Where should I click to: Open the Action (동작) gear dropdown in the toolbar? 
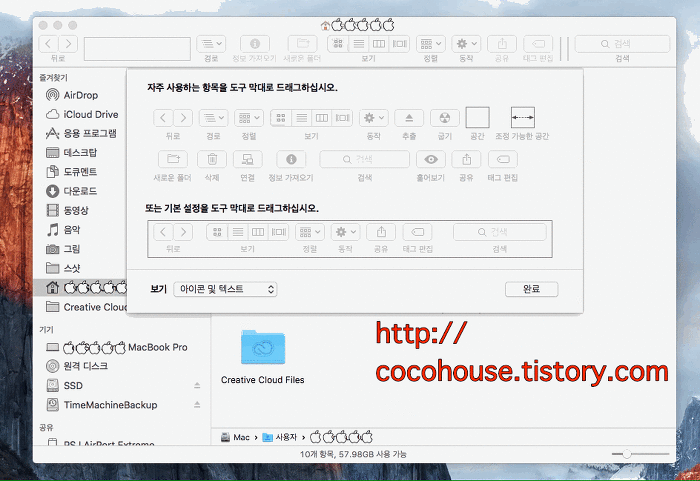[466, 44]
